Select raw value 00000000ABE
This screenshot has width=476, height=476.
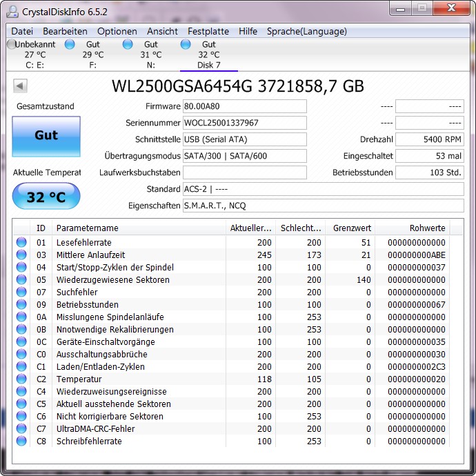[417, 255]
